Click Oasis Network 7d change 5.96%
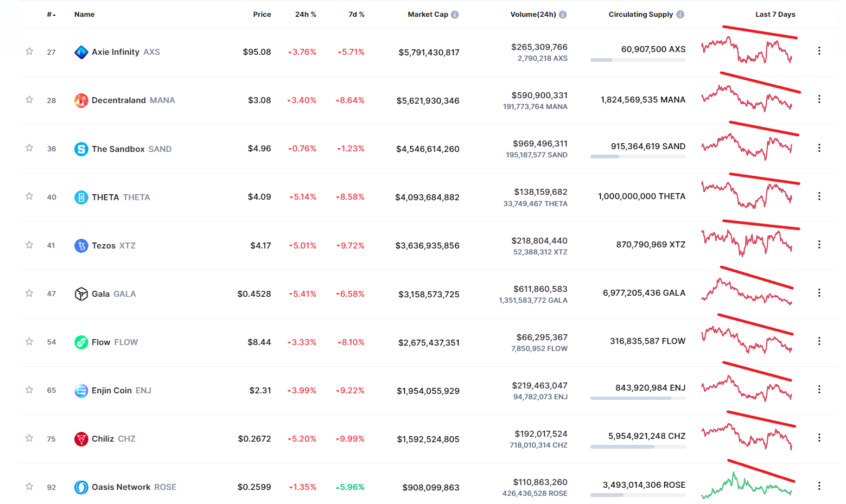This screenshot has width=846, height=504. click(x=350, y=487)
